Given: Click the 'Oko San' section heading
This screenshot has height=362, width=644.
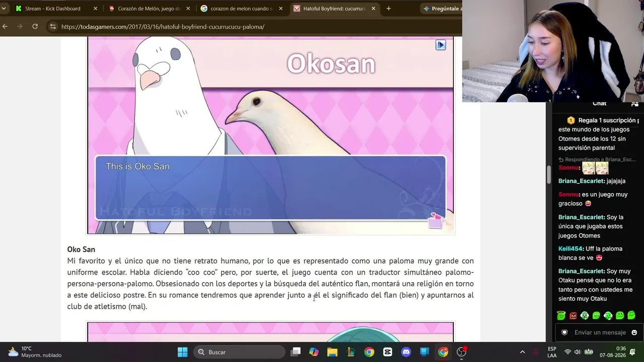Looking at the screenshot, I should coord(81,249).
